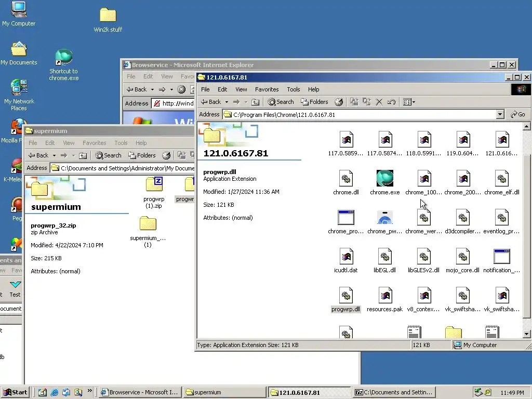Screen dimensions: 532x399
Task: Click Up folder icon in 121.0.6167.81 toolbar
Action: tap(256, 102)
